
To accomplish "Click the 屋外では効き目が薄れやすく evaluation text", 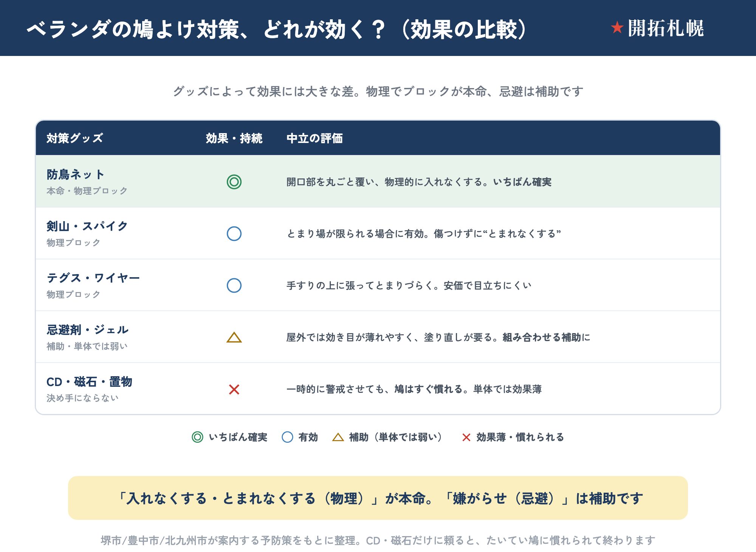I will [438, 337].
